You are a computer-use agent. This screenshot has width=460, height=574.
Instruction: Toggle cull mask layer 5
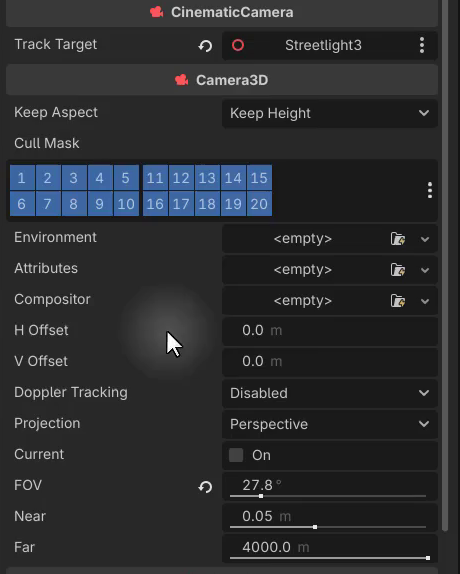(126, 178)
